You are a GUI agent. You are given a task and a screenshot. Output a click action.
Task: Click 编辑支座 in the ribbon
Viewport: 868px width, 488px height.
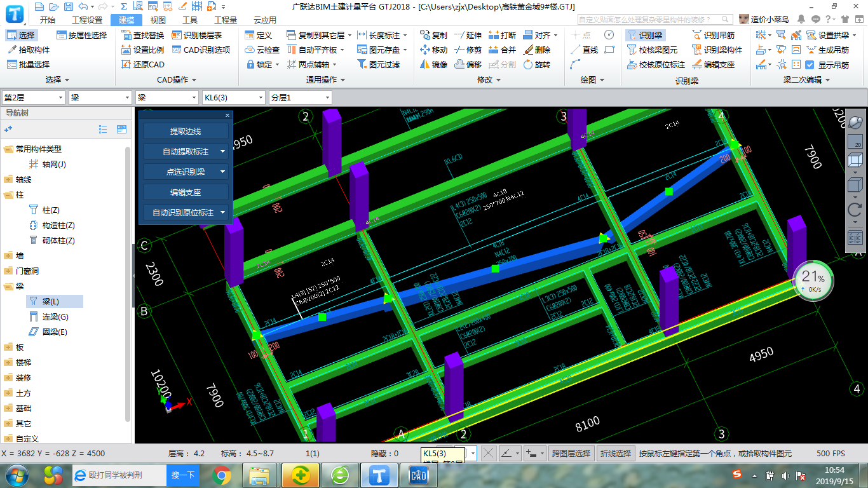pos(714,64)
